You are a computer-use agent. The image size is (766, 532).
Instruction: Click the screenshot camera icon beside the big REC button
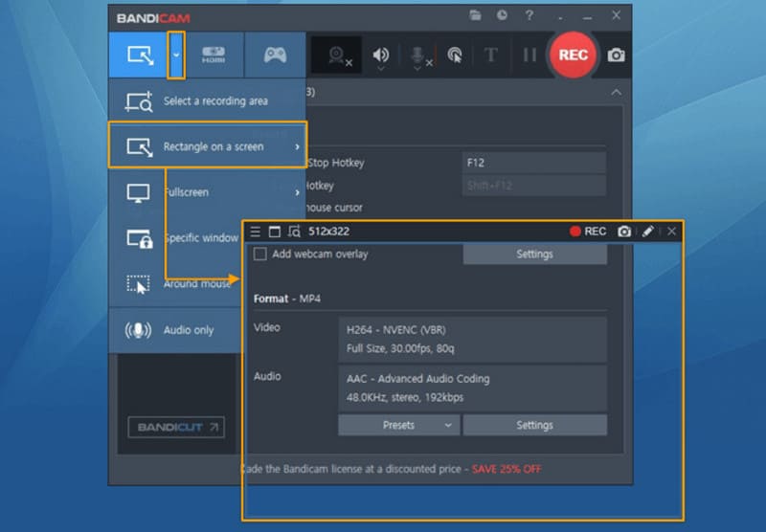(617, 55)
